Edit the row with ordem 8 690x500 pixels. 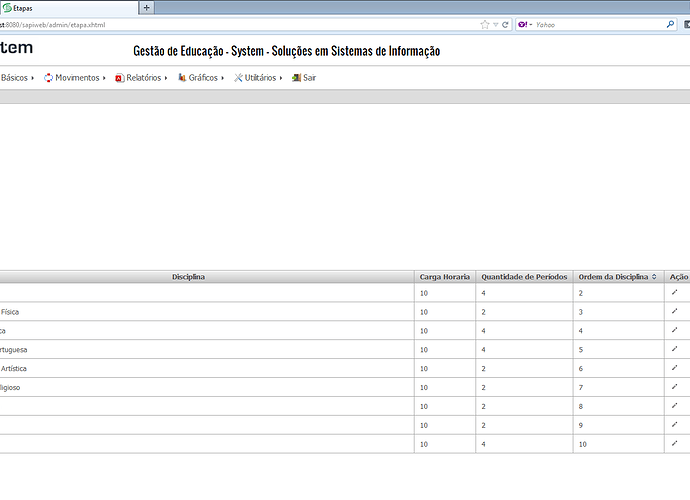[x=675, y=406]
